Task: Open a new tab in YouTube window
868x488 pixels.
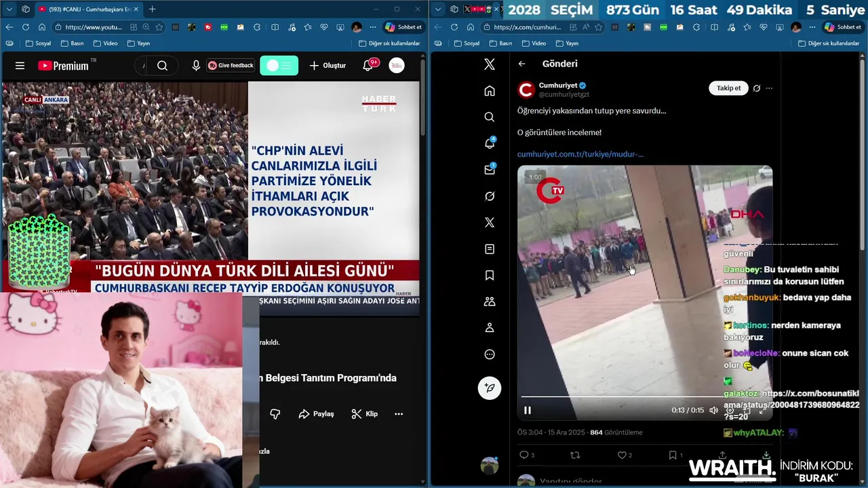Action: coord(153,9)
